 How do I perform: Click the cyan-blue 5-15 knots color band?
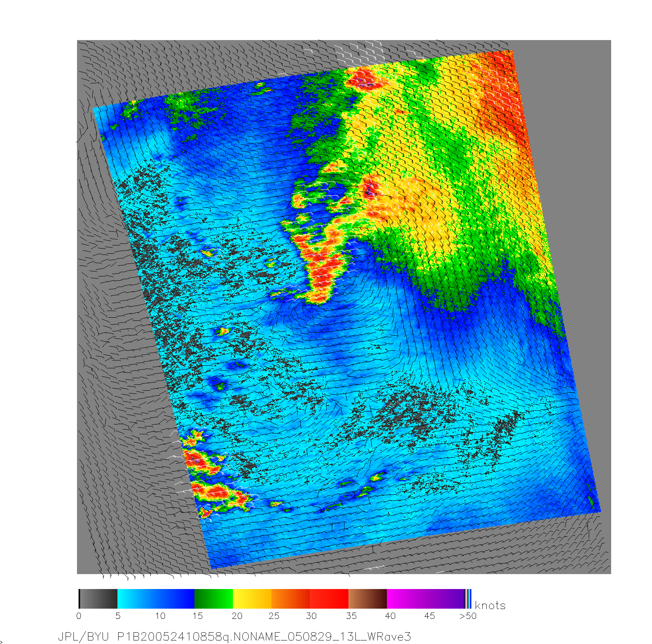click(x=156, y=599)
